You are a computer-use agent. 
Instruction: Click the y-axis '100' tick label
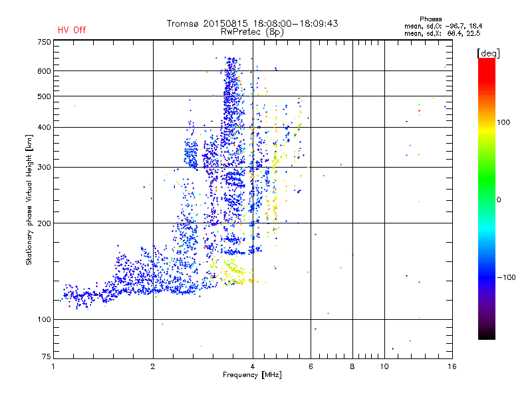tap(44, 319)
